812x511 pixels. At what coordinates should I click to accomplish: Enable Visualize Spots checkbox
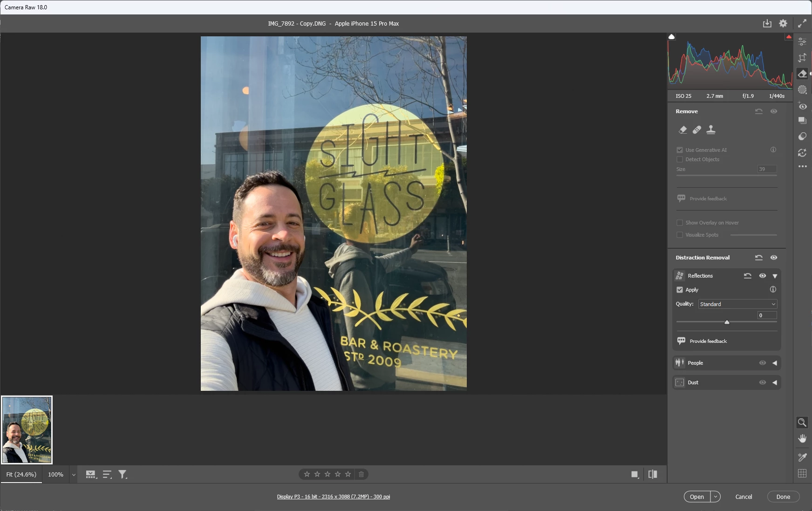680,235
